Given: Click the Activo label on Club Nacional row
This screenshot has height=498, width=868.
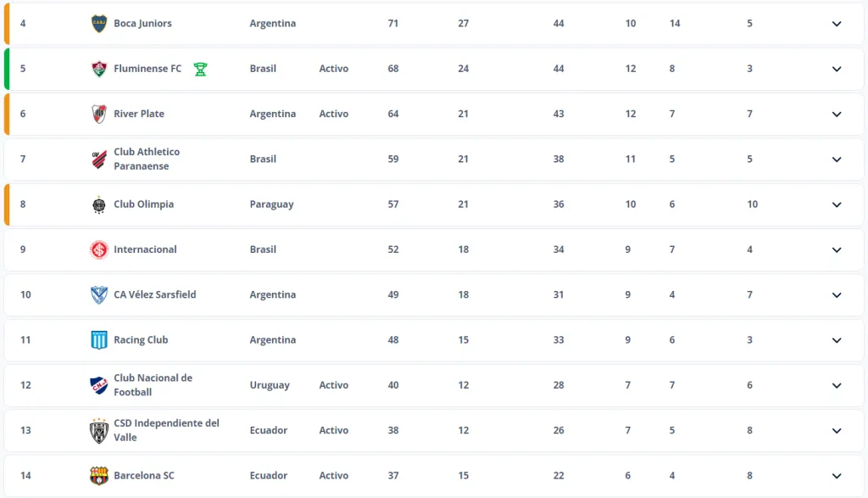Looking at the screenshot, I should 334,384.
